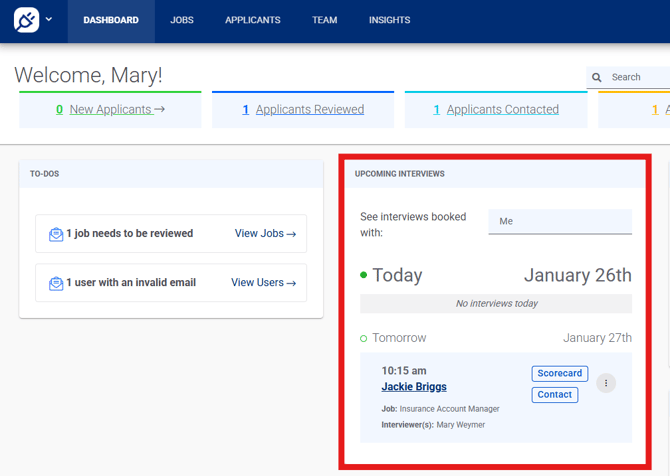Screen dimensions: 670x476
Task: Go to the Jobs tab
Action: tap(182, 20)
